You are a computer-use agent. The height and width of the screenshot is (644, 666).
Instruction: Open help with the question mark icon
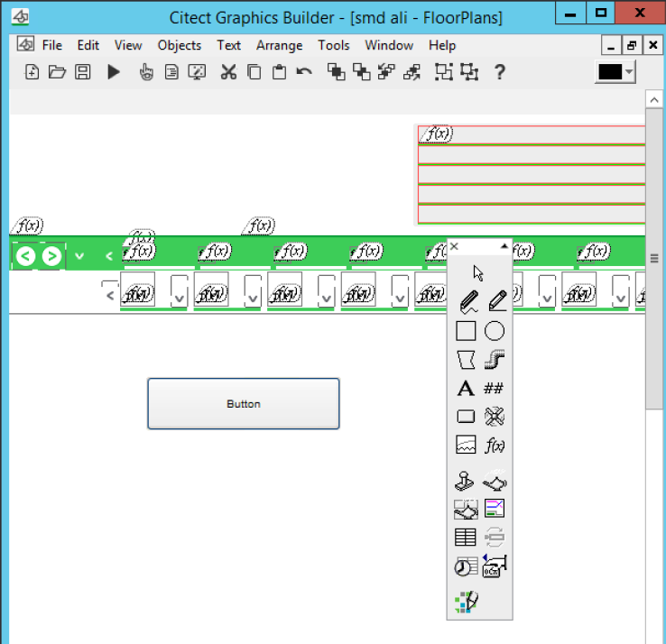pos(500,72)
